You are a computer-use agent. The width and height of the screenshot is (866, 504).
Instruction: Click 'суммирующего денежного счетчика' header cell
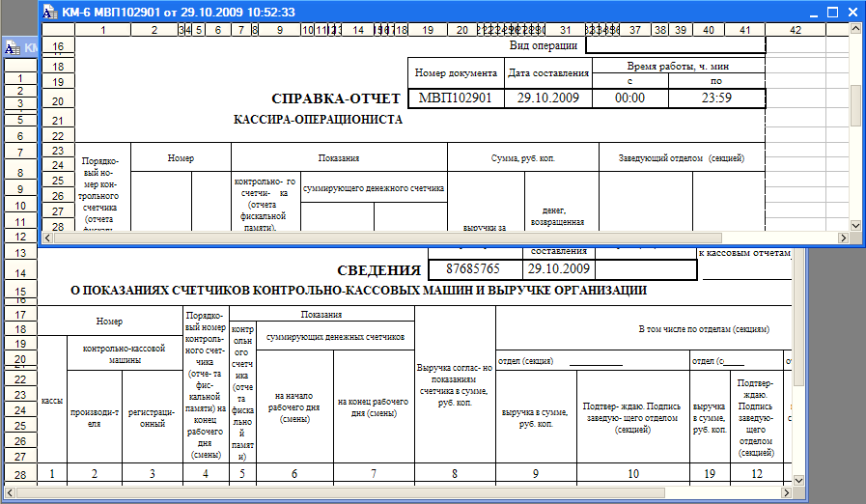[x=374, y=188]
